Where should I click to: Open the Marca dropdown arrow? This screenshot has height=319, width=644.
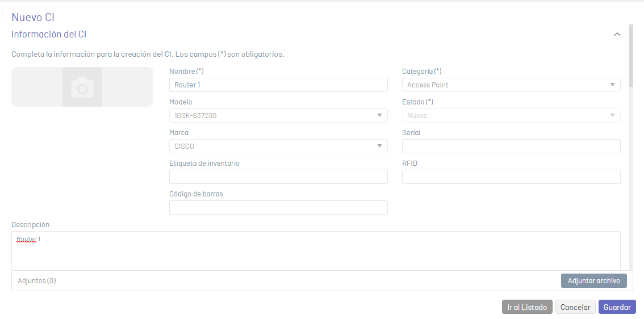379,146
